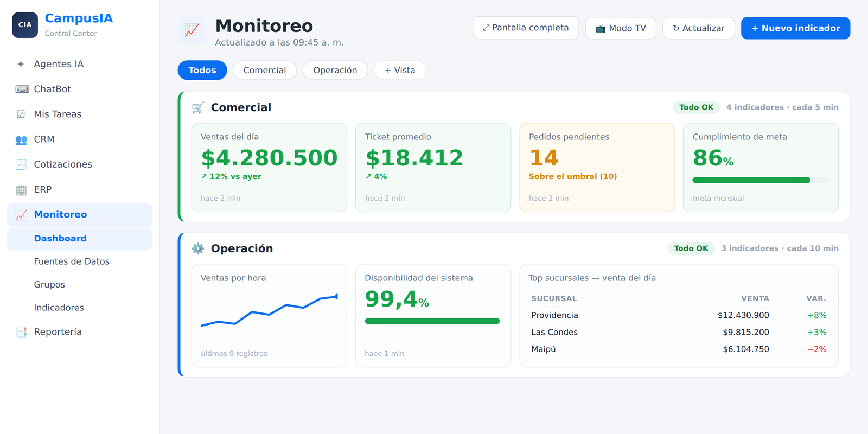
Task: Select the Todos filter tab
Action: click(202, 70)
